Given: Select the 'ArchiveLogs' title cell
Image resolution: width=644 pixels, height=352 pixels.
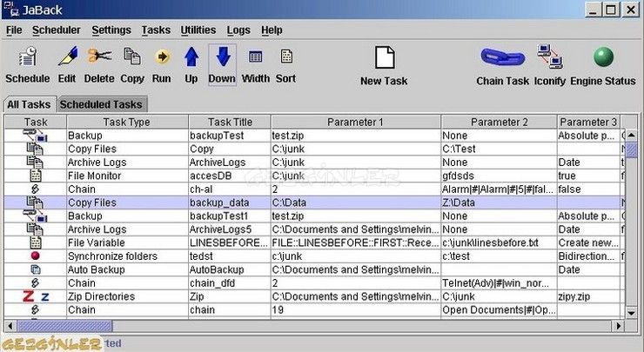Looking at the screenshot, I should pos(230,163).
